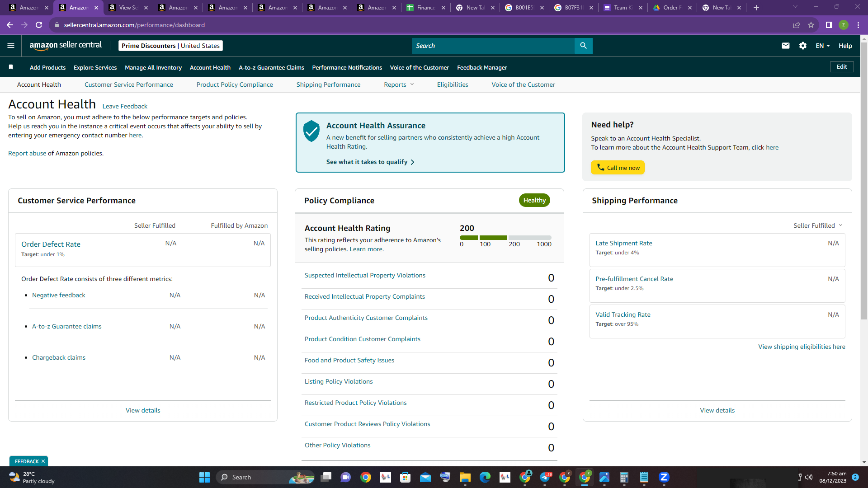This screenshot has height=488, width=868.
Task: Close the FEEDBACK badge with its X
Action: [x=43, y=461]
